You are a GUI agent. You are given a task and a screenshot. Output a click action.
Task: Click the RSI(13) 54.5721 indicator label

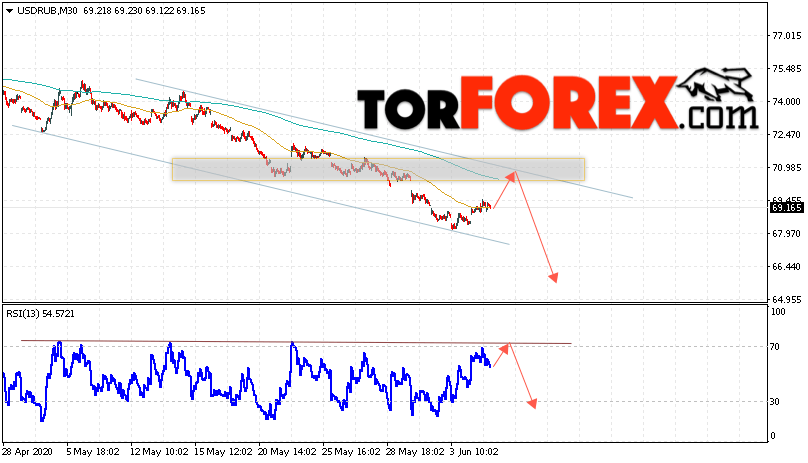pyautogui.click(x=40, y=313)
